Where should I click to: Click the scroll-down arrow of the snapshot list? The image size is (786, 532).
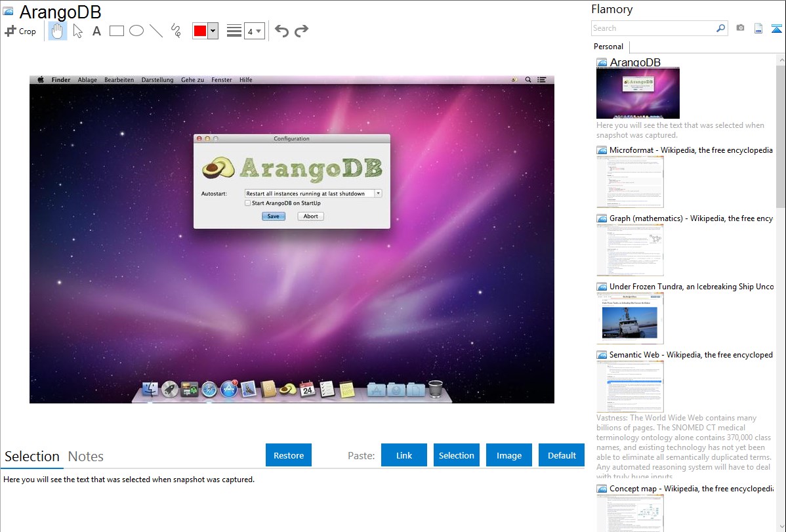pyautogui.click(x=781, y=527)
